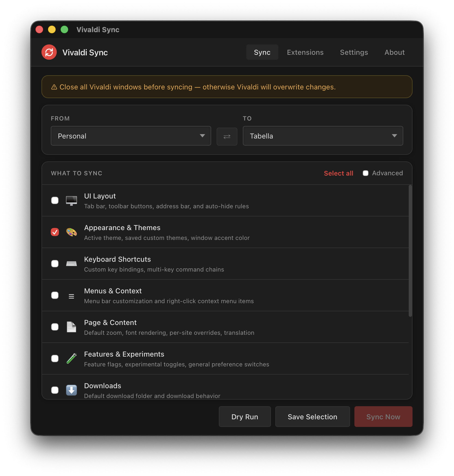
Task: Go to the Settings tab
Action: (354, 52)
